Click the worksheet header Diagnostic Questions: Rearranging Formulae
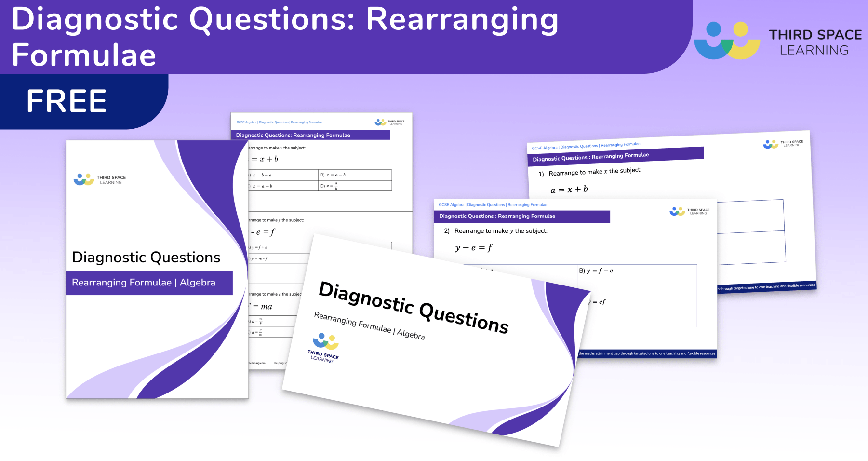This screenshot has width=868, height=461. tap(310, 135)
